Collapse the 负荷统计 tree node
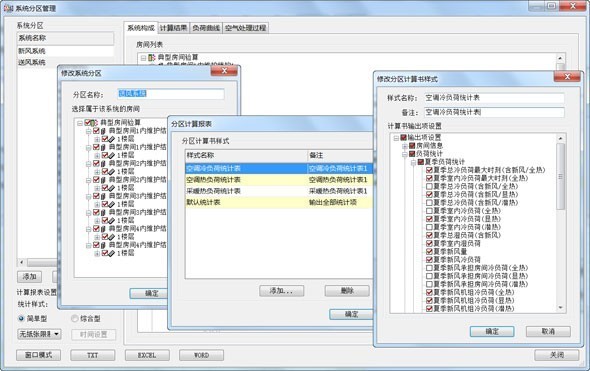The width and height of the screenshot is (590, 371). (404, 154)
